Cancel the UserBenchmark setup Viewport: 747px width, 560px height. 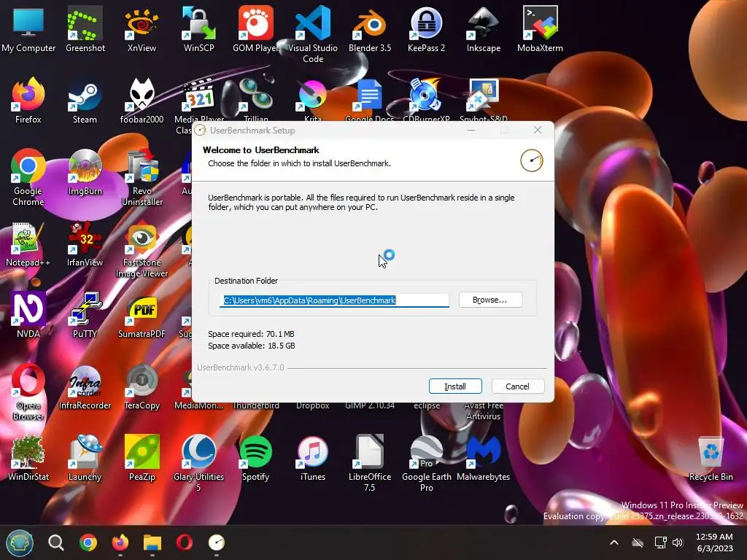pos(517,386)
